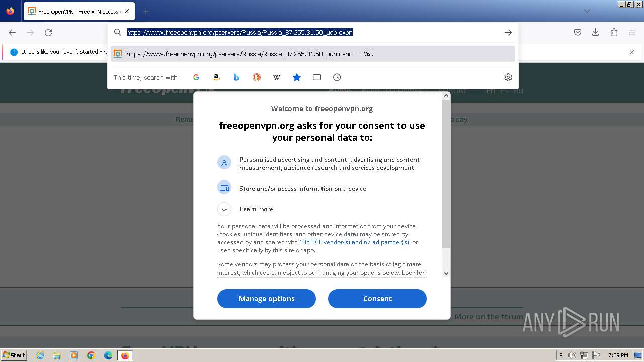
Task: Open the network tray icon
Action: [584, 355]
